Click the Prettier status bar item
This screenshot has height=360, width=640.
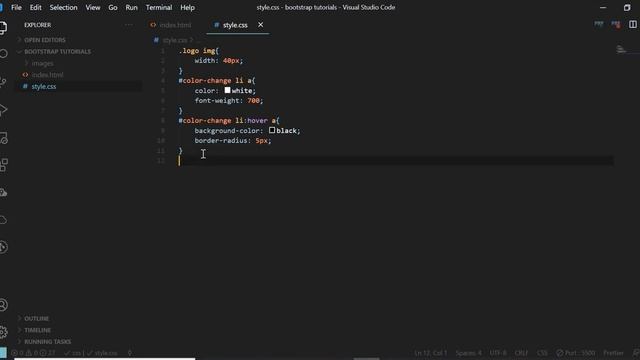click(x=613, y=353)
